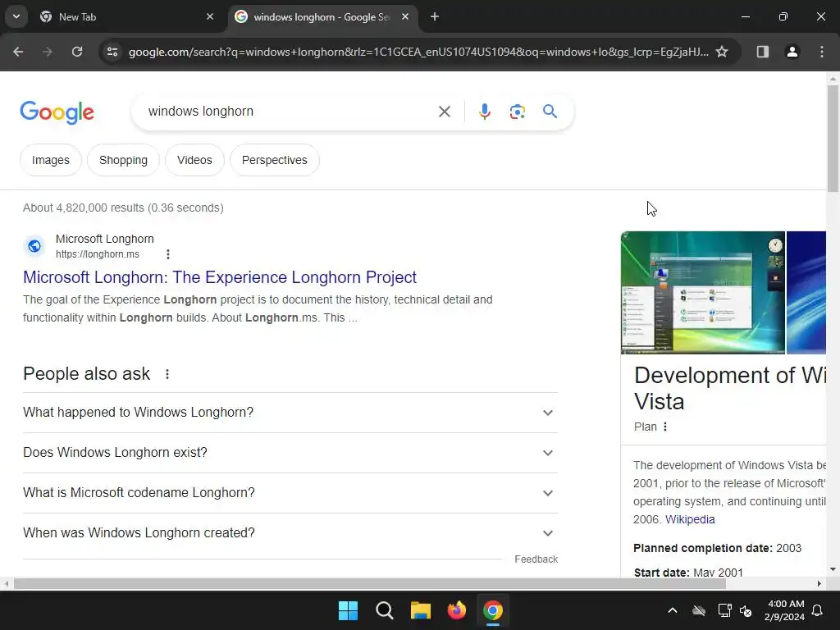Screen dimensions: 840x630
Task: Open the Windows Vista desktop screenshot thumbnail
Action: click(x=702, y=293)
